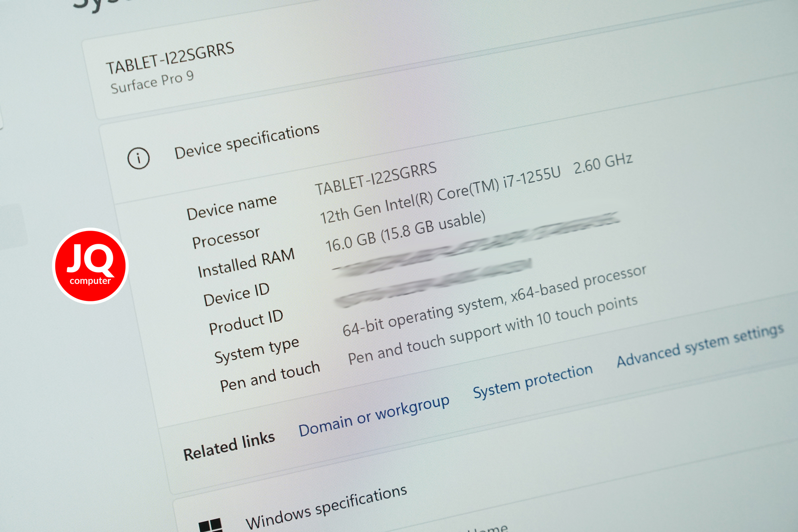Screen dimensions: 798x532
Task: Click the Device name label
Action: 231,206
